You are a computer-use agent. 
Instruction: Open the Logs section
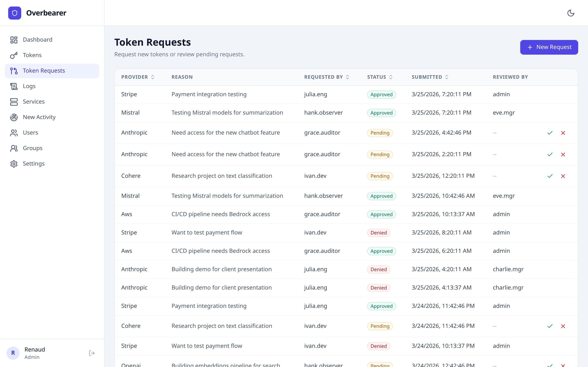point(29,86)
